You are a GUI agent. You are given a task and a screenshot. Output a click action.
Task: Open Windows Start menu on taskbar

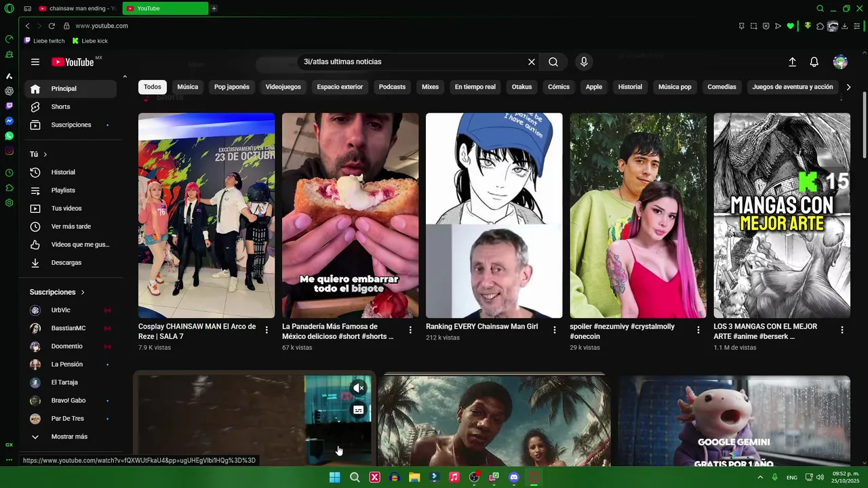click(334, 477)
